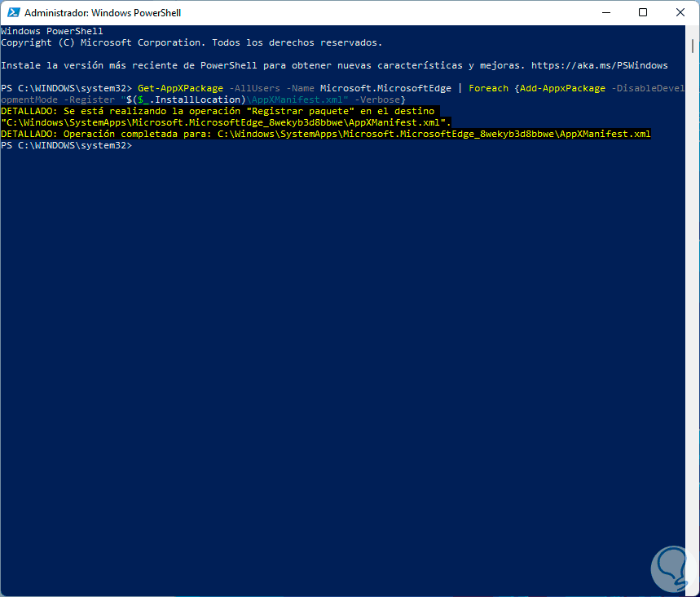Click the -Verbose parameter text
The width and height of the screenshot is (700, 597).
(x=377, y=99)
